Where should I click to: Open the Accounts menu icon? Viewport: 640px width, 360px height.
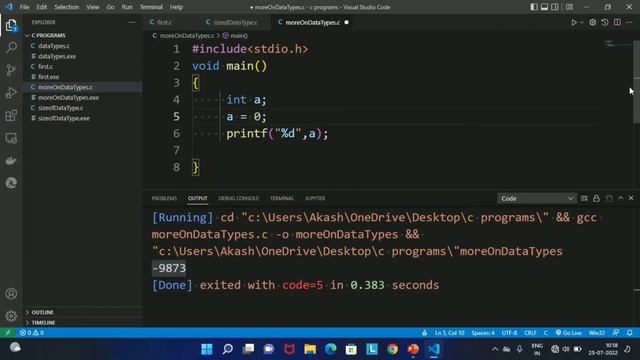tap(11, 293)
